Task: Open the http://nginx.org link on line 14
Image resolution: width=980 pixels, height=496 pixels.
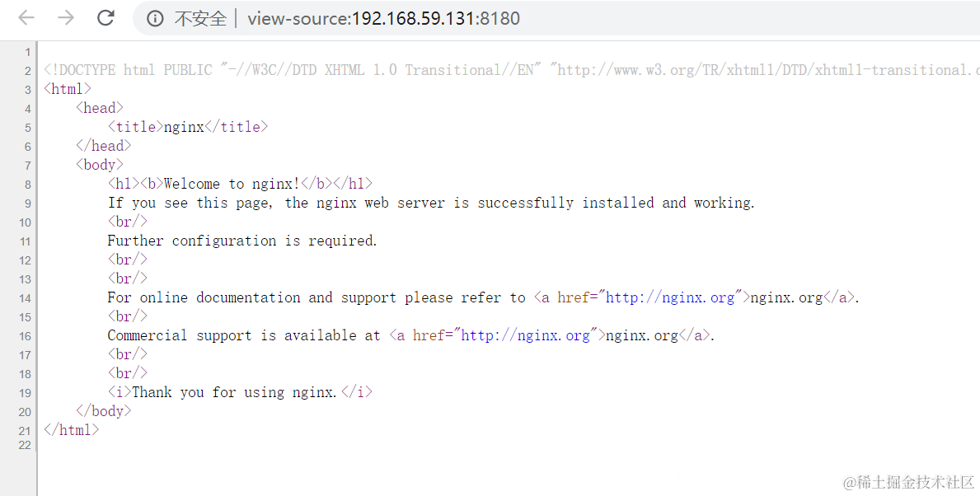Action: pyautogui.click(x=670, y=297)
